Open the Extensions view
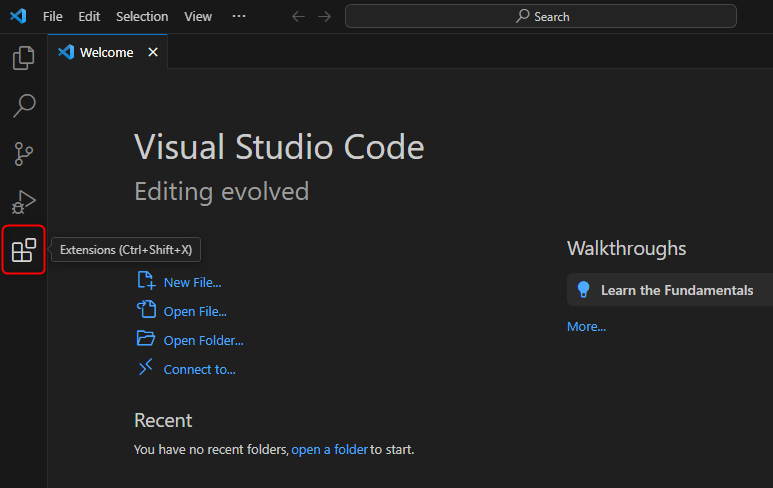 pyautogui.click(x=23, y=250)
